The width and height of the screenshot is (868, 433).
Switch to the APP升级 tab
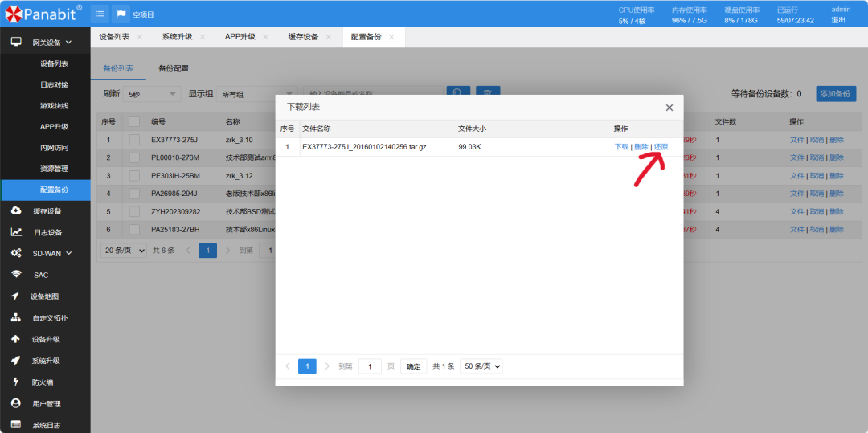240,37
